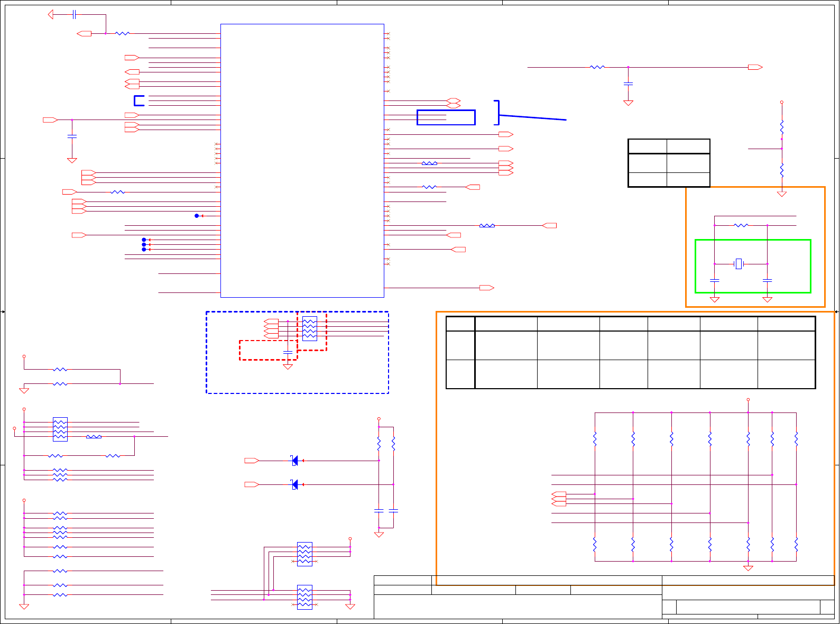This screenshot has height=624, width=840.
Task: Click input port feeding the lower diode
Action: [252, 484]
